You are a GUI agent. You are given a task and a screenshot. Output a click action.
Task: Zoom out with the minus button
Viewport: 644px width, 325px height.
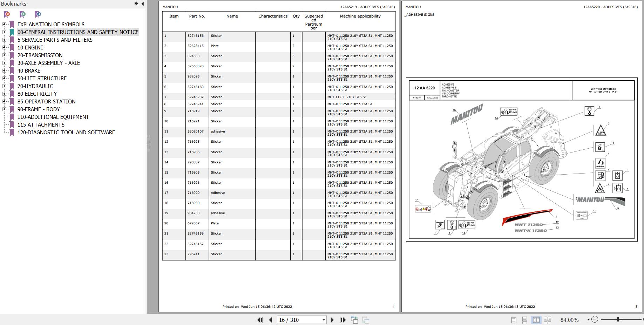point(595,319)
